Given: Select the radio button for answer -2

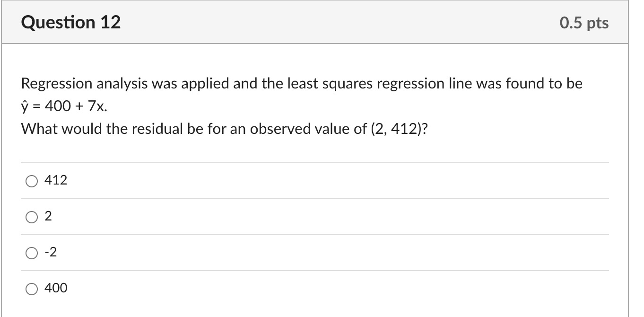Looking at the screenshot, I should (x=31, y=252).
